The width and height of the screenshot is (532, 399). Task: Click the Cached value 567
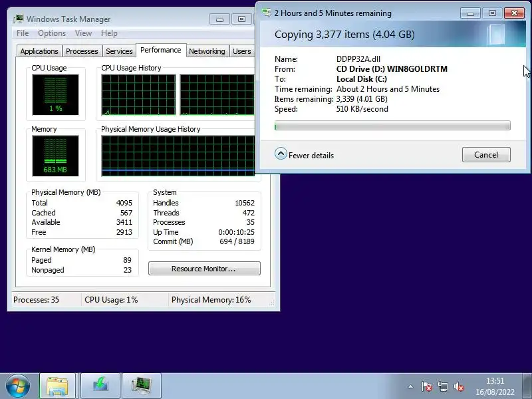[126, 213]
